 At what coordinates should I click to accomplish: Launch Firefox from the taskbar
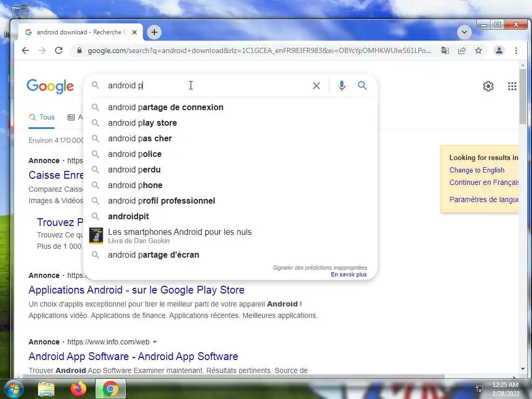pyautogui.click(x=78, y=389)
